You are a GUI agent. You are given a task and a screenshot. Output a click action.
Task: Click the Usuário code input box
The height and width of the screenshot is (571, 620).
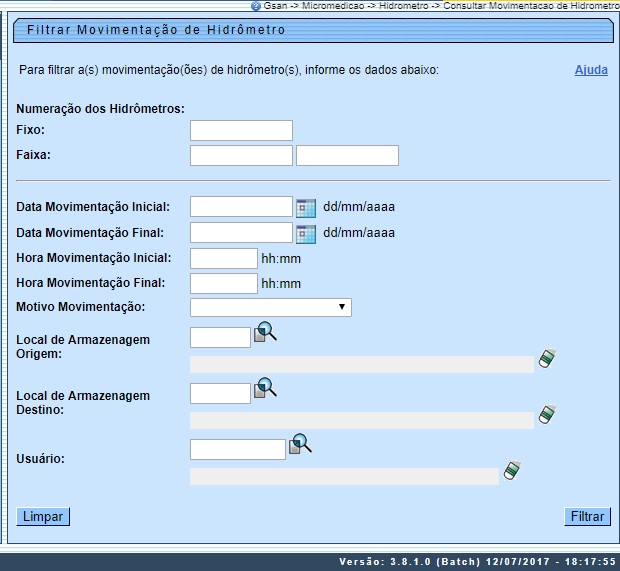tap(237, 450)
